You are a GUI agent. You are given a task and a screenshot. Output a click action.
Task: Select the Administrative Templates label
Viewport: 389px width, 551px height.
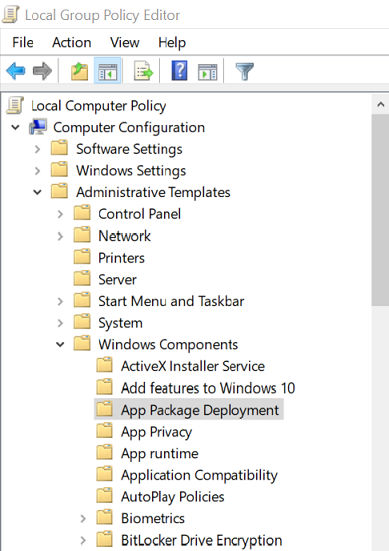pos(153,192)
